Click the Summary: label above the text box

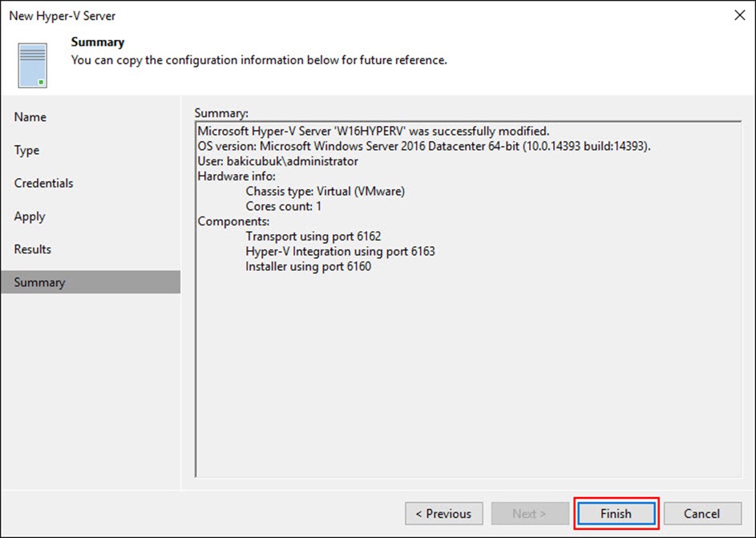pos(221,113)
